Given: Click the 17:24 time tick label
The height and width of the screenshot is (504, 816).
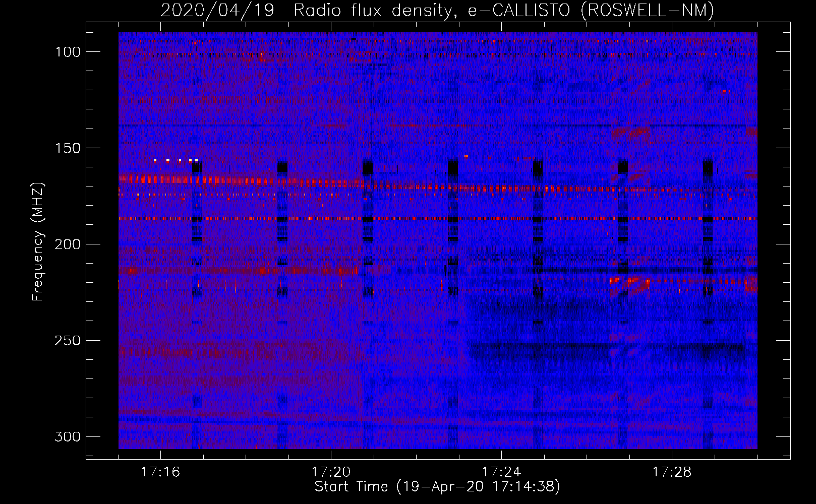Looking at the screenshot, I should pyautogui.click(x=501, y=472).
